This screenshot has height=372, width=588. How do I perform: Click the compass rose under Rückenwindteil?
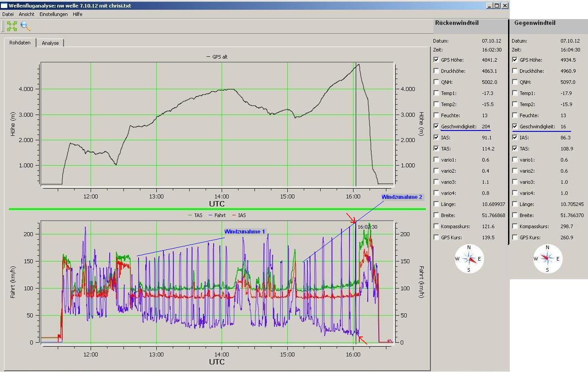click(x=469, y=258)
